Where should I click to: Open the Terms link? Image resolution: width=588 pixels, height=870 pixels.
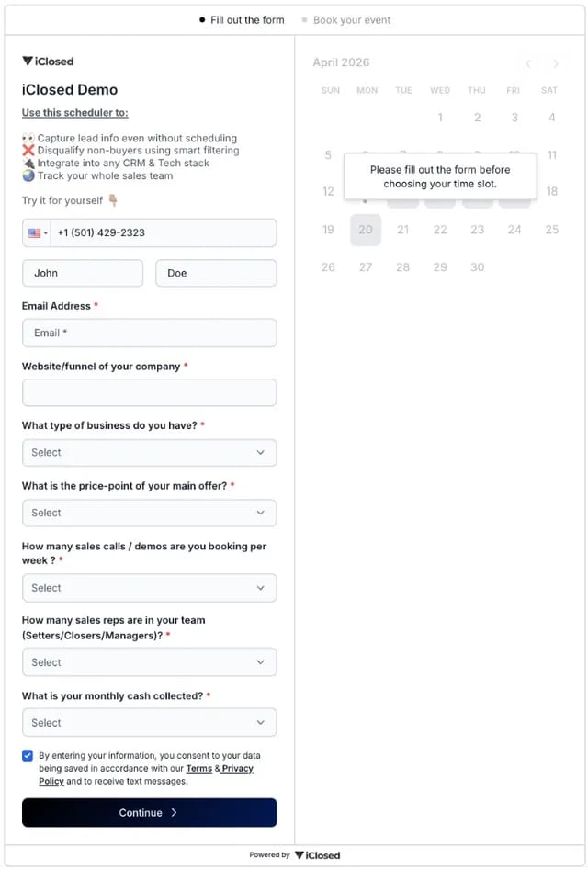199,767
